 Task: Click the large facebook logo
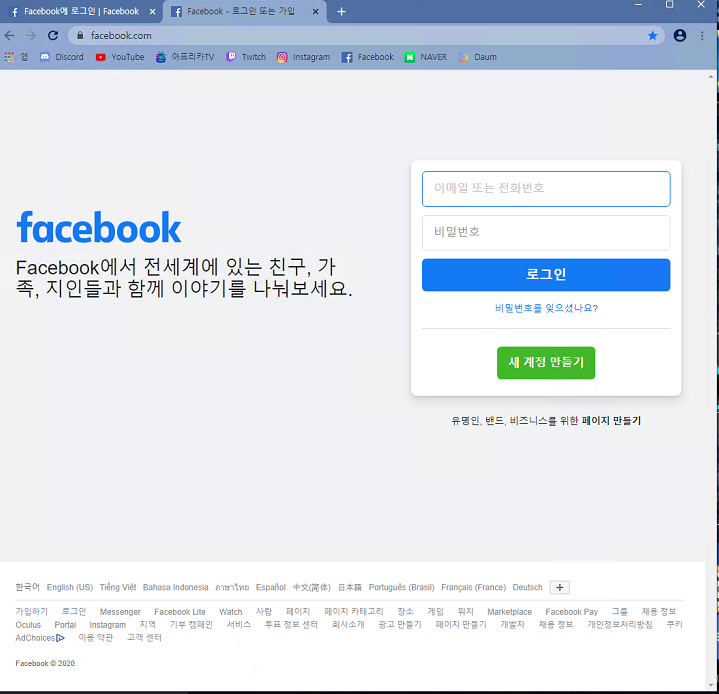point(99,228)
